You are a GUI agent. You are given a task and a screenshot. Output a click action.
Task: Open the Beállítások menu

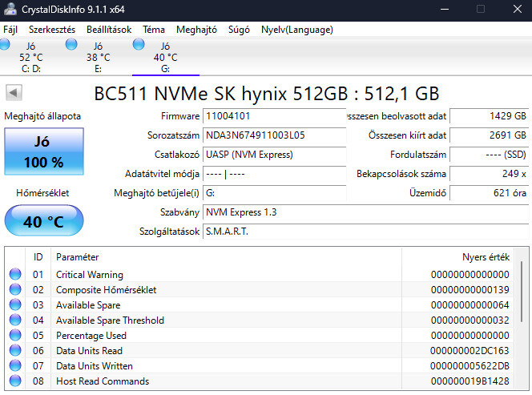110,30
